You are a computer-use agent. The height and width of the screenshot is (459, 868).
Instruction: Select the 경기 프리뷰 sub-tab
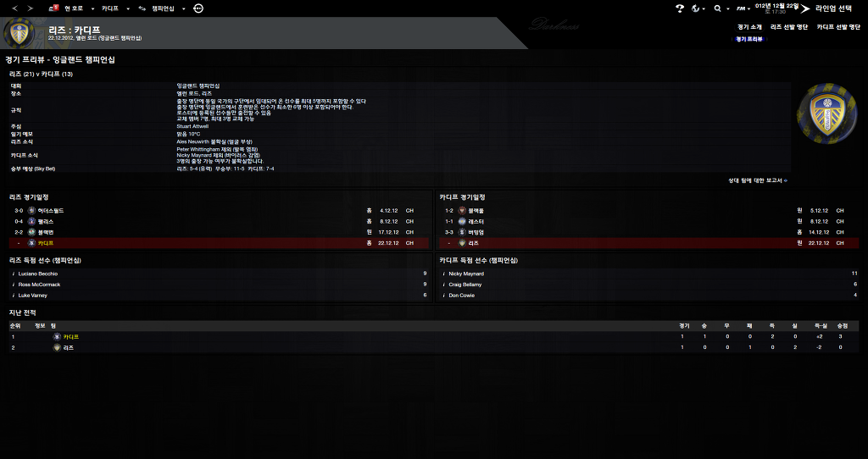pos(749,39)
